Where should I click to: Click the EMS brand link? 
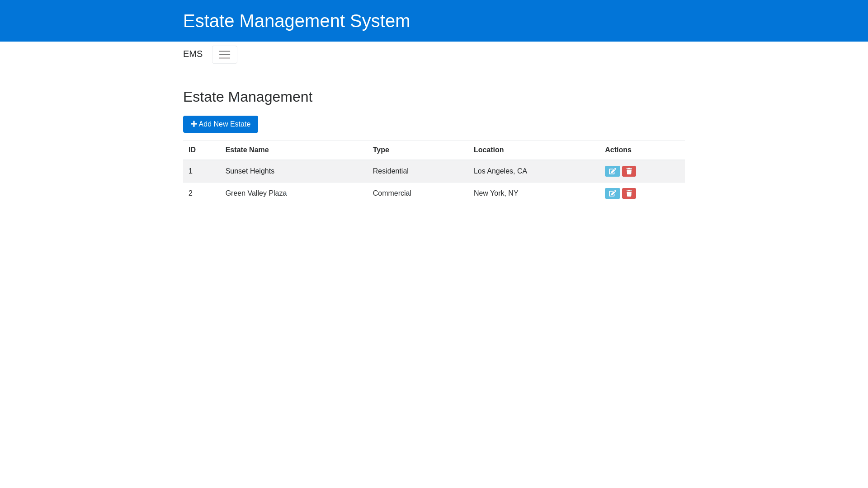193,54
